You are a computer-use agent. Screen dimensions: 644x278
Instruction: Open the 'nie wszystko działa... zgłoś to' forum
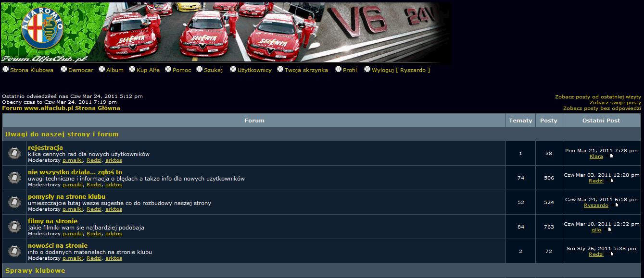(x=75, y=172)
